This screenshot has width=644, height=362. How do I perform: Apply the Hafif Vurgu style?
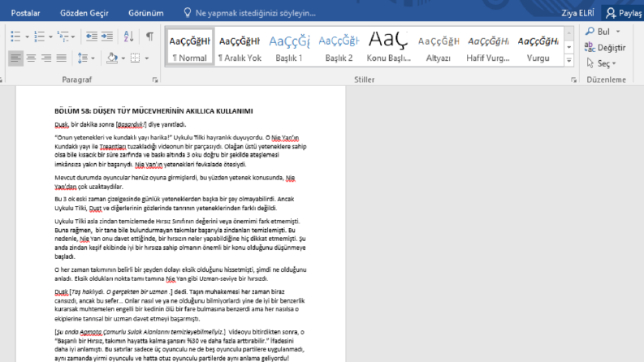pyautogui.click(x=488, y=46)
